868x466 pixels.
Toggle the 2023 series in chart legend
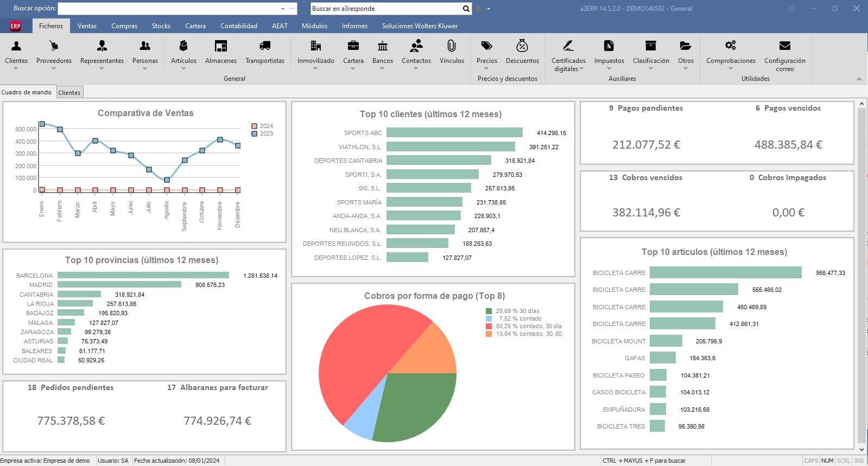pyautogui.click(x=254, y=133)
